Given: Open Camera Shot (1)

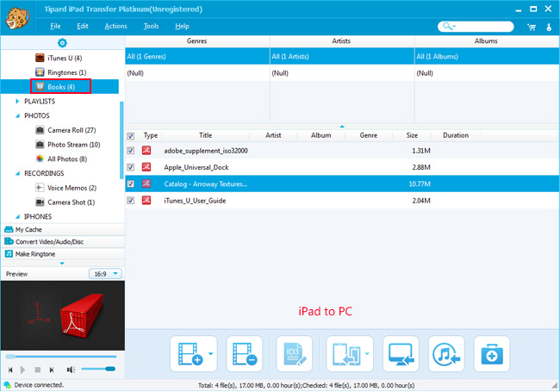Looking at the screenshot, I should point(65,202).
